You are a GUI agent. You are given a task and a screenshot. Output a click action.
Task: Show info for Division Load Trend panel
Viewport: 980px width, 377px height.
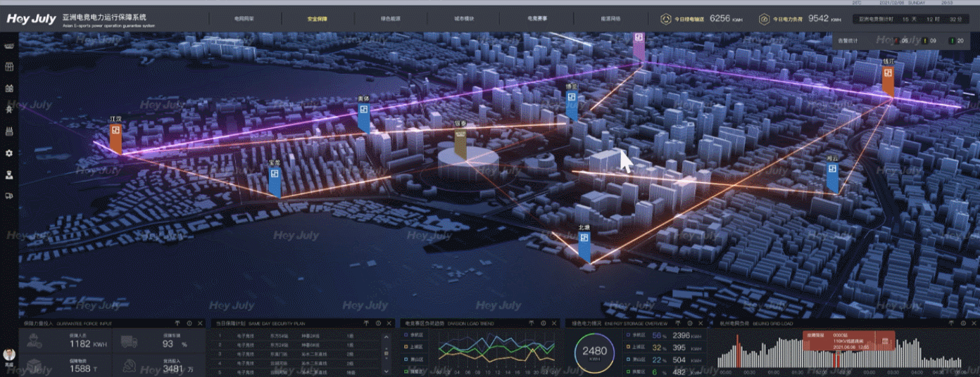click(544, 323)
